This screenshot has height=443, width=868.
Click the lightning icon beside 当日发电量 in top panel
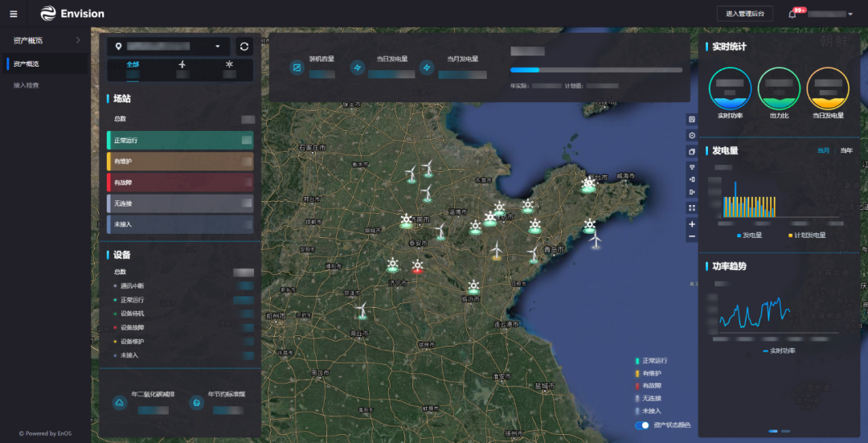point(358,68)
